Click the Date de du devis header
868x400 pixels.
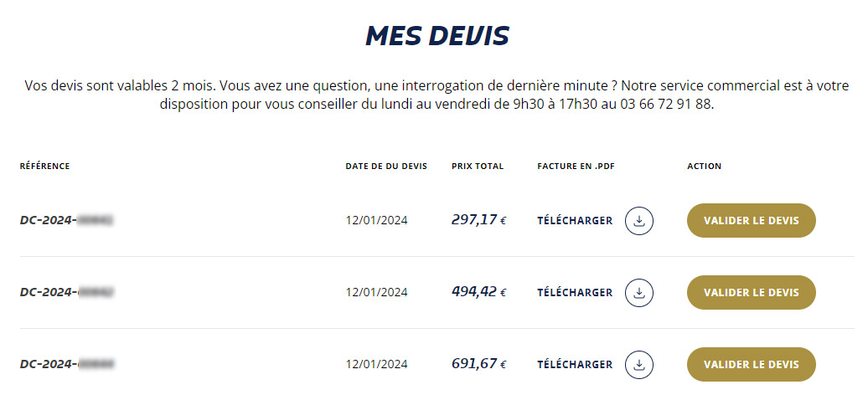(386, 166)
